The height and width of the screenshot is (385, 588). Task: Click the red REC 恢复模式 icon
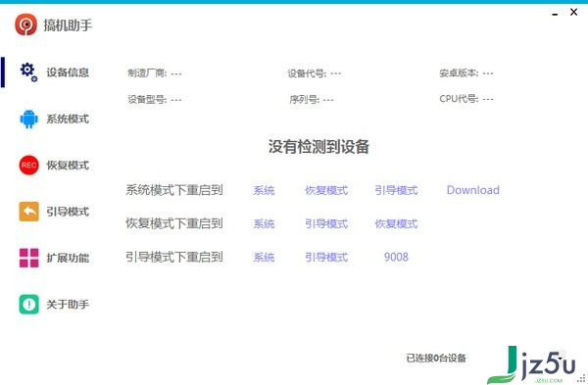tap(28, 166)
